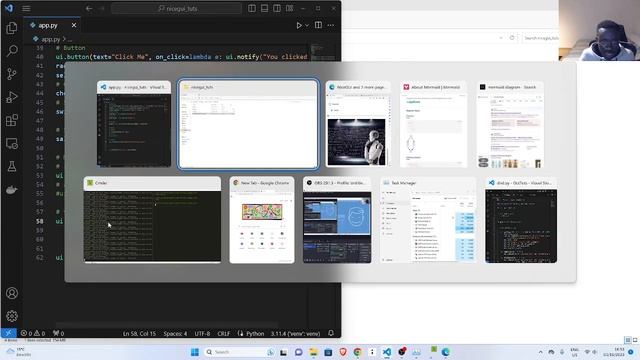Open the notifications bell in the status bar
This screenshot has height=360, width=640.
331,333
